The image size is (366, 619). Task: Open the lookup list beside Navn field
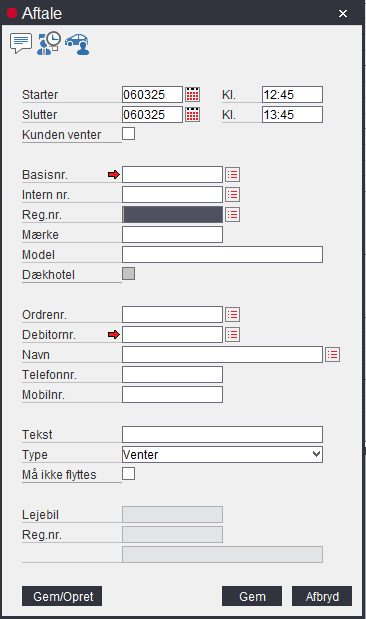point(332,355)
